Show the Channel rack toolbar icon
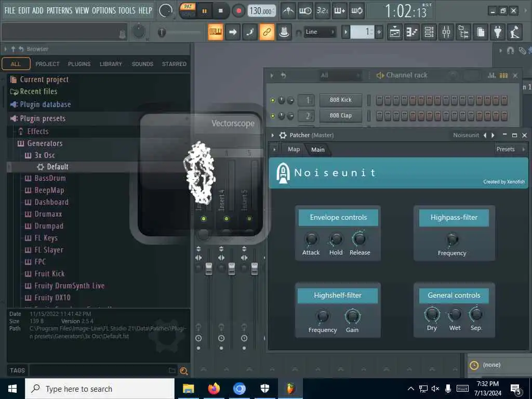The image size is (532, 399). [429, 32]
